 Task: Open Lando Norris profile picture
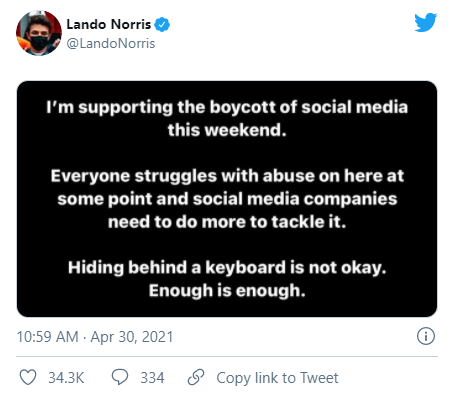point(39,33)
